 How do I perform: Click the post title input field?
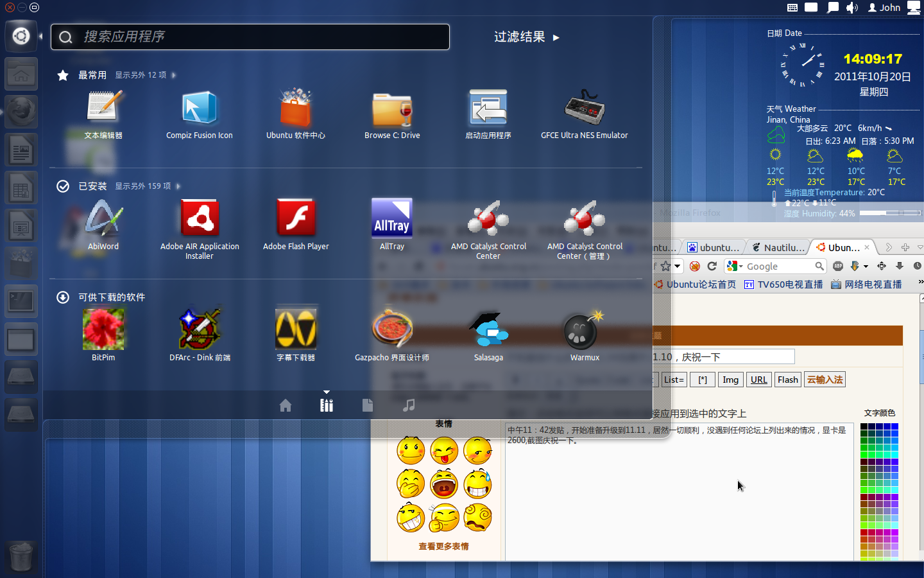pyautogui.click(x=724, y=356)
